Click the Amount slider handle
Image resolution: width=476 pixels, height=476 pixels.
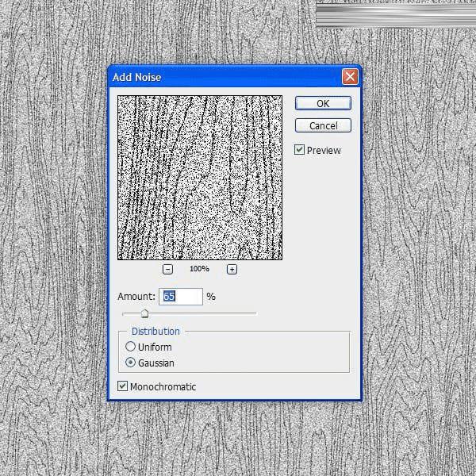145,313
